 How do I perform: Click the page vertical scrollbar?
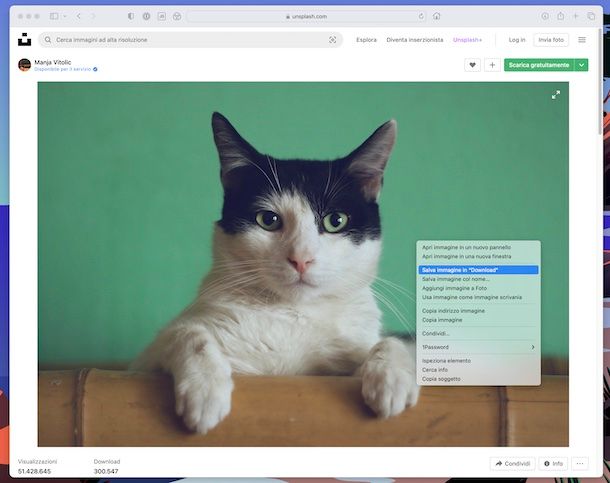(x=600, y=82)
